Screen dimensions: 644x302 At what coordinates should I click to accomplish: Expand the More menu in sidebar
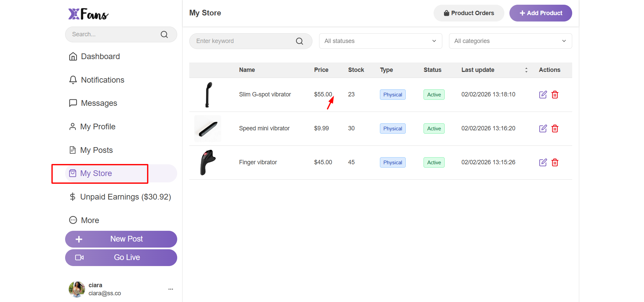[x=90, y=220]
